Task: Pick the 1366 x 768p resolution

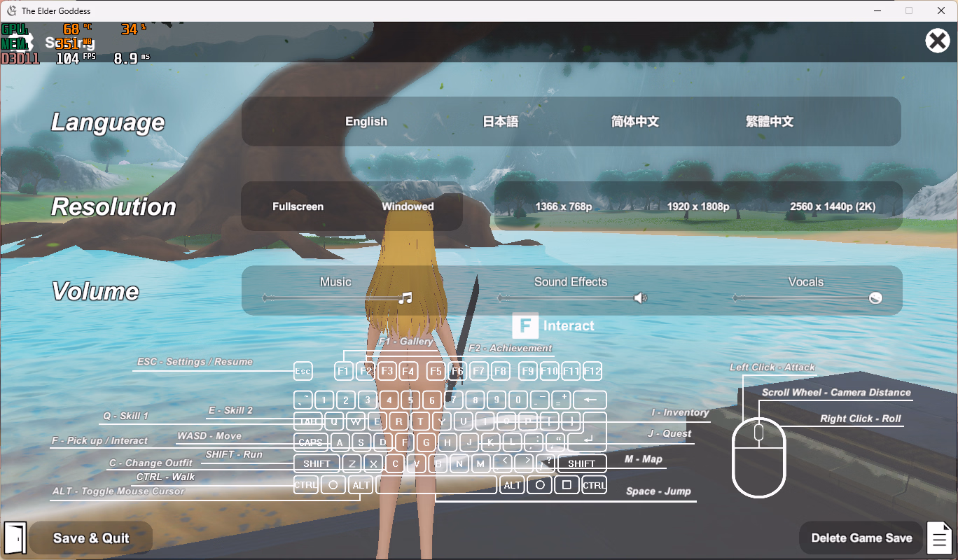Action: point(564,206)
